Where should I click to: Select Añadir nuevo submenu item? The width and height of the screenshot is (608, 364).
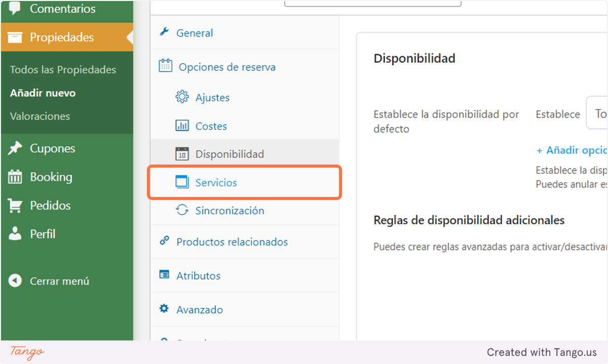43,93
